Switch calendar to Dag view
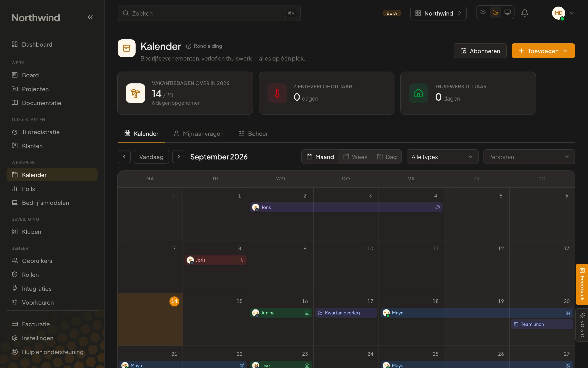 click(x=387, y=157)
